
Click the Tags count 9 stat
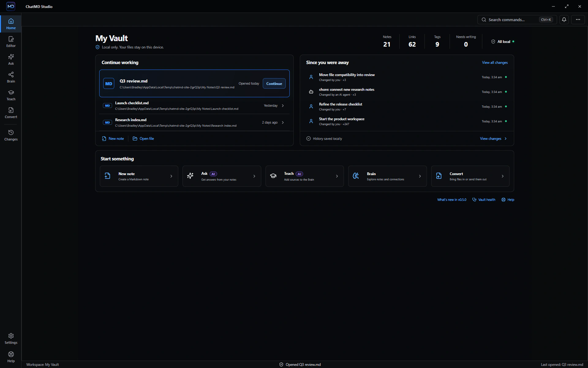437,41
